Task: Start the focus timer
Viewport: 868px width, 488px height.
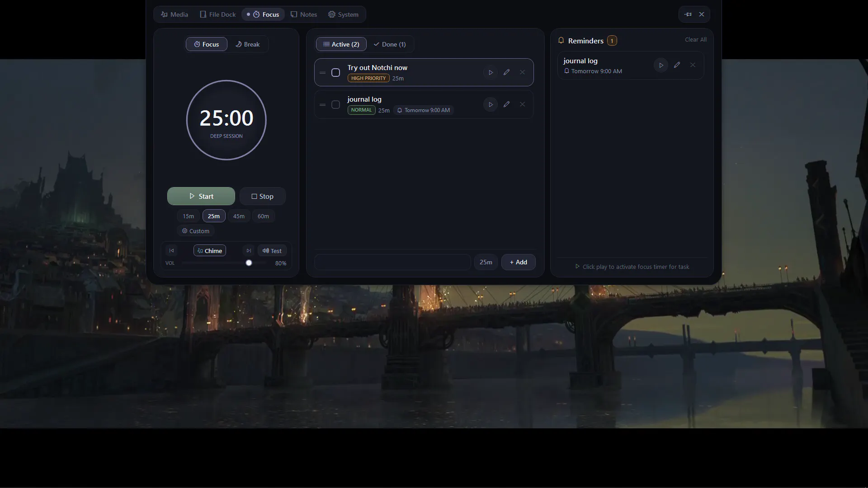Action: [x=201, y=196]
